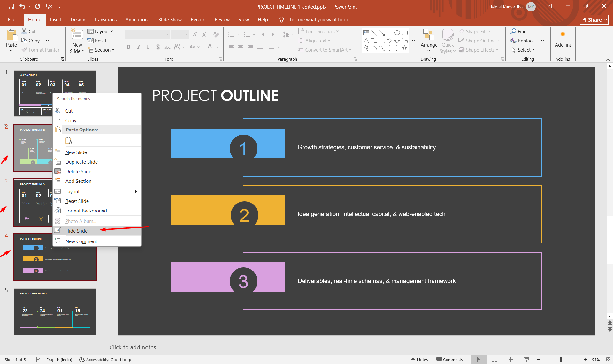Open the Section dropdown in ribbon
The height and width of the screenshot is (364, 613).
pos(101,50)
